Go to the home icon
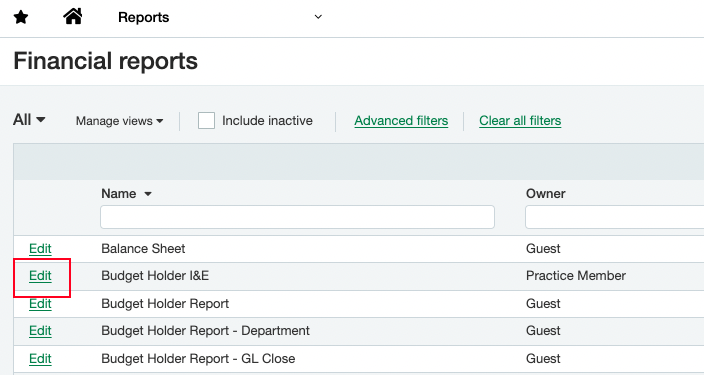 click(73, 17)
